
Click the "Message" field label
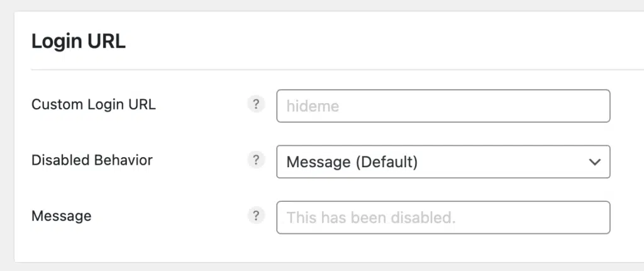click(61, 216)
